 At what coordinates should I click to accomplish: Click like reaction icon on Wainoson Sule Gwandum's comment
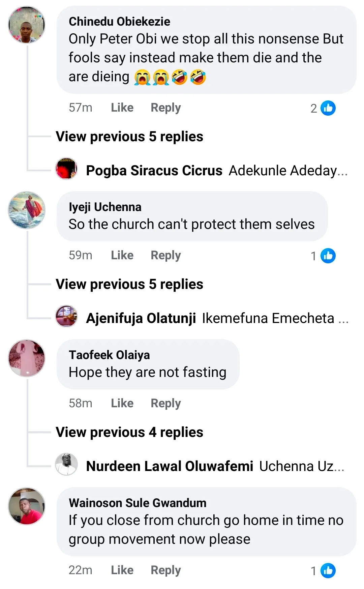click(328, 570)
